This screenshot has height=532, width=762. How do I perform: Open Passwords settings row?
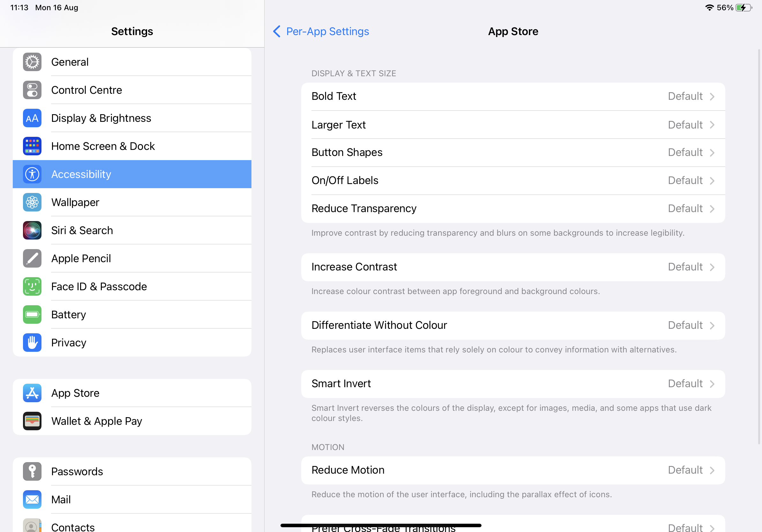132,471
